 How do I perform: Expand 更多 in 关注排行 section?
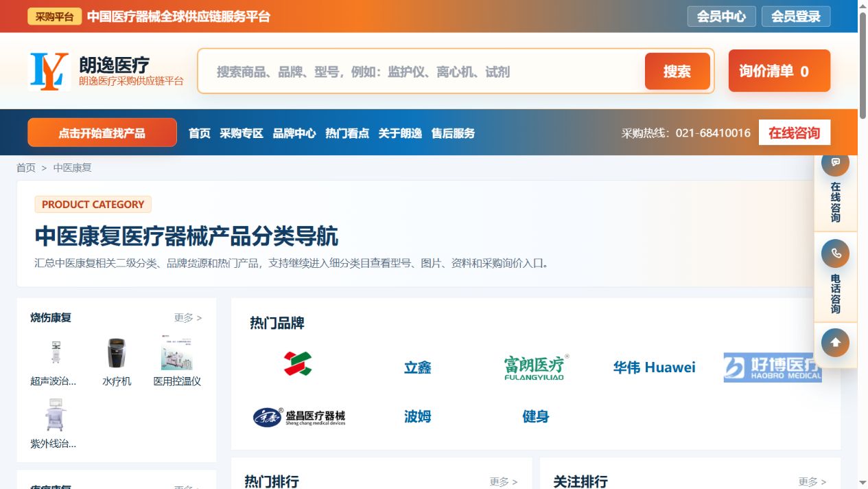pos(812,482)
